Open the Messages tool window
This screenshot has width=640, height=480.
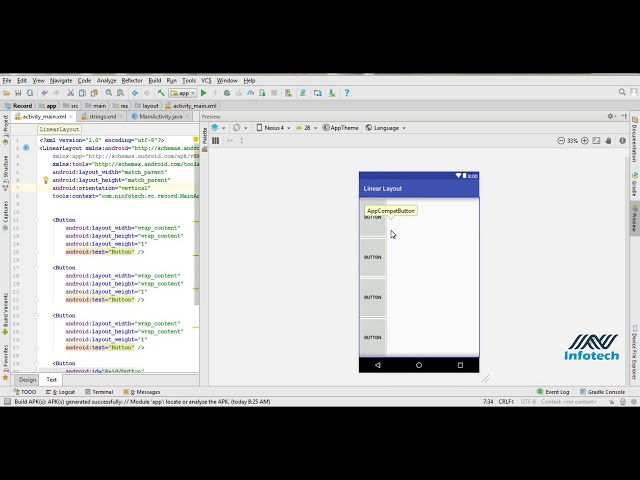click(142, 392)
